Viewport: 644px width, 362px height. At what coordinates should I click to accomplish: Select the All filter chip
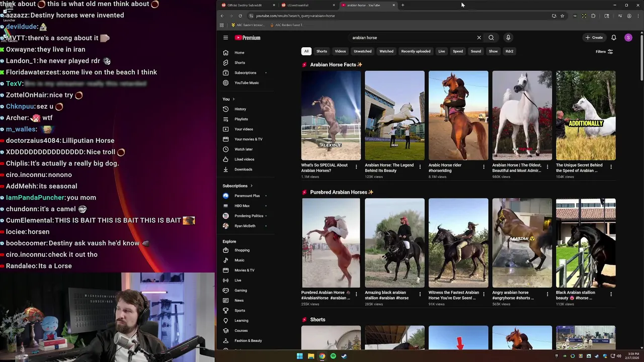(x=306, y=51)
